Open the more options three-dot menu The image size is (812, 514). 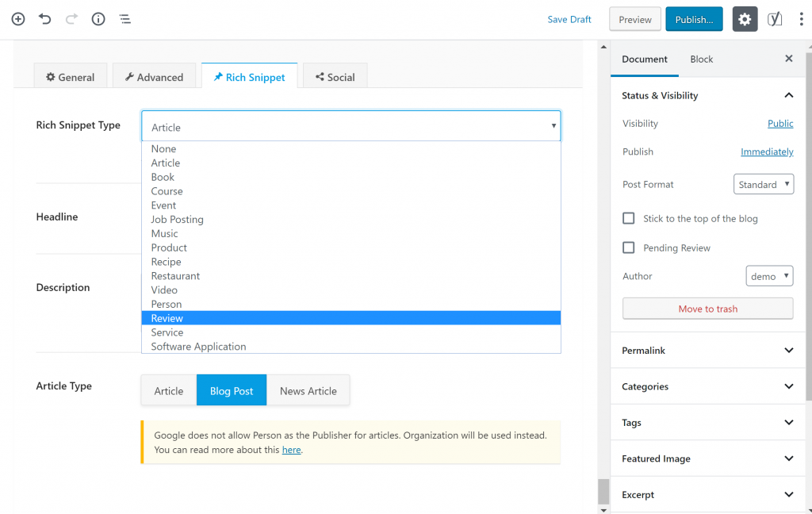tap(801, 20)
